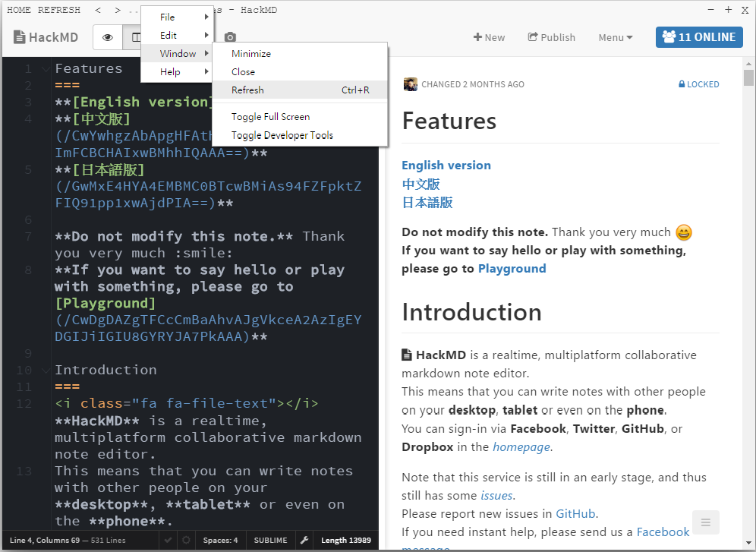Open the English version link
This screenshot has height=552, width=756.
(x=446, y=166)
